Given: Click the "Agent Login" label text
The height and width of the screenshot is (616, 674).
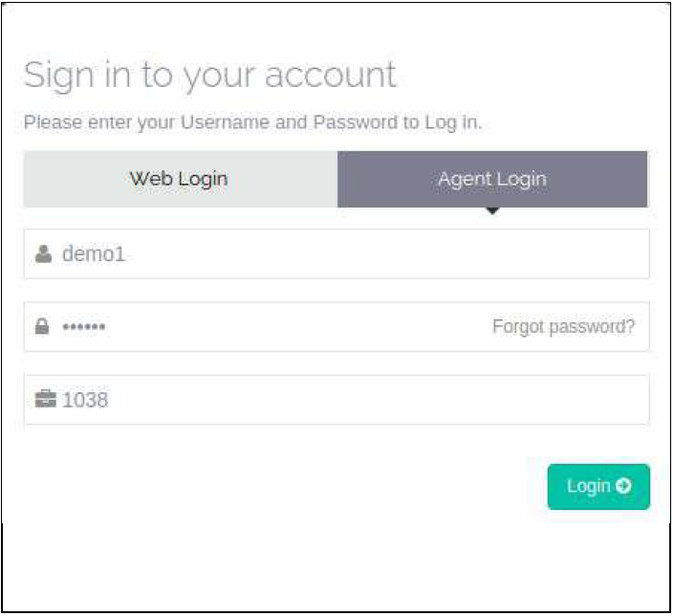Looking at the screenshot, I should (x=492, y=179).
